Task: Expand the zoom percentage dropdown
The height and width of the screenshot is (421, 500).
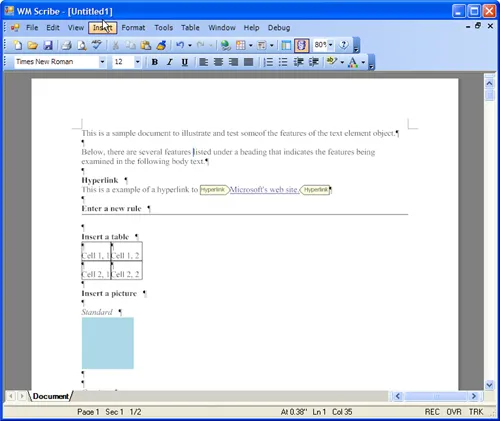Action: coord(331,45)
